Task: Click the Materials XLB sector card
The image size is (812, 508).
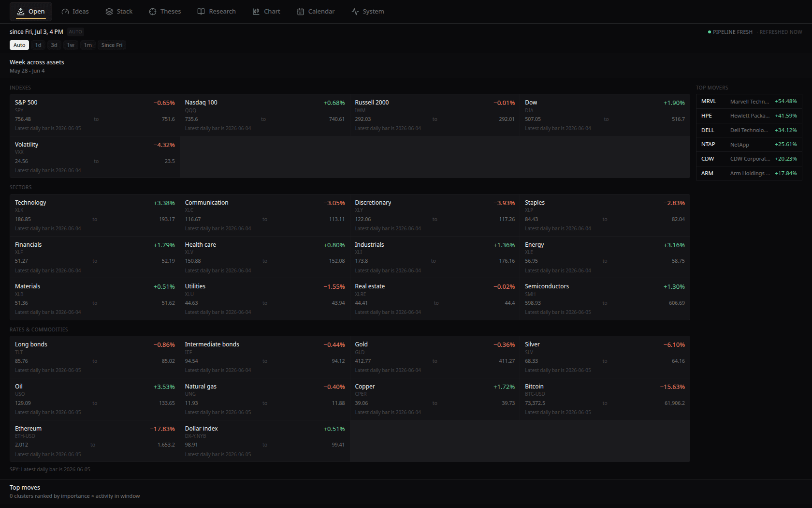Action: click(95, 299)
